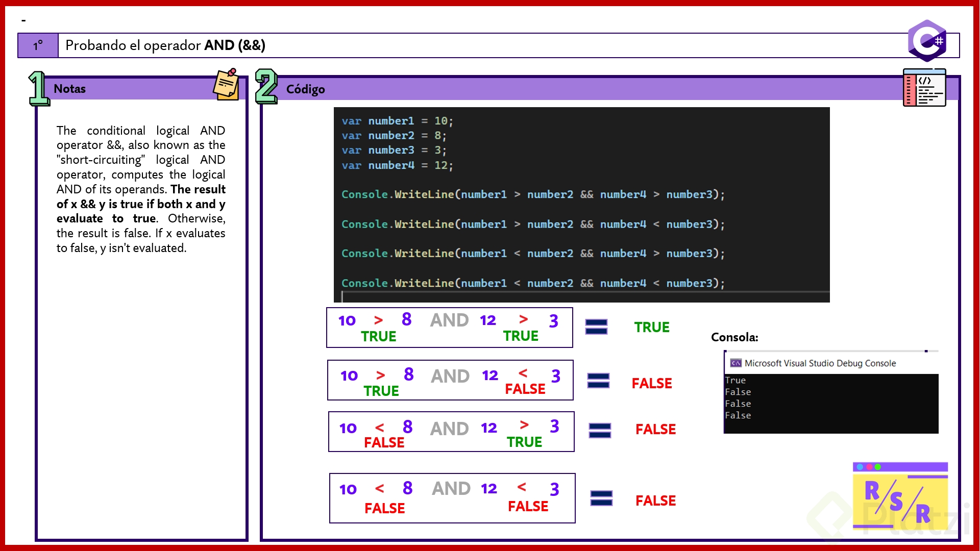The height and width of the screenshot is (551, 980).
Task: Click the title Probando el operador AND
Action: [x=165, y=45]
